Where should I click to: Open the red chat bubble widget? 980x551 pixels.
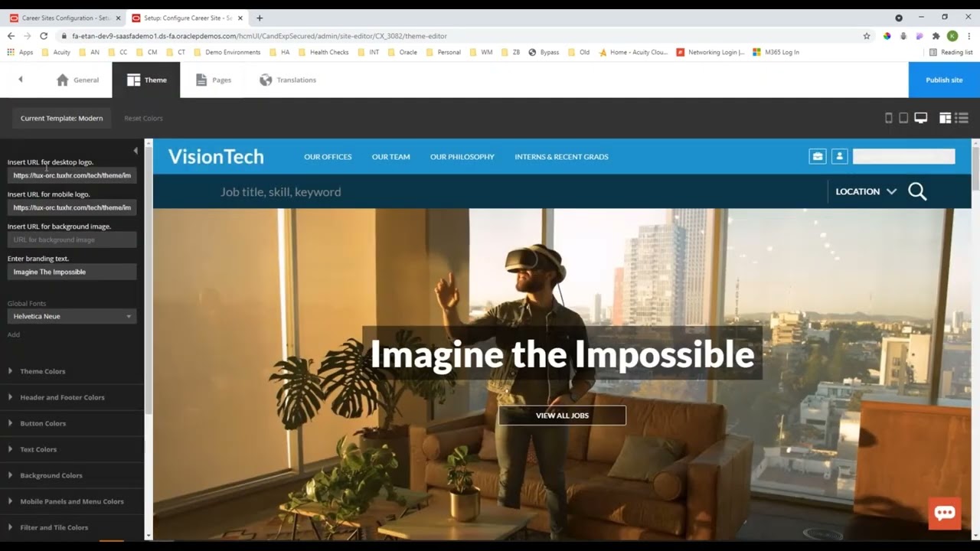(x=945, y=514)
